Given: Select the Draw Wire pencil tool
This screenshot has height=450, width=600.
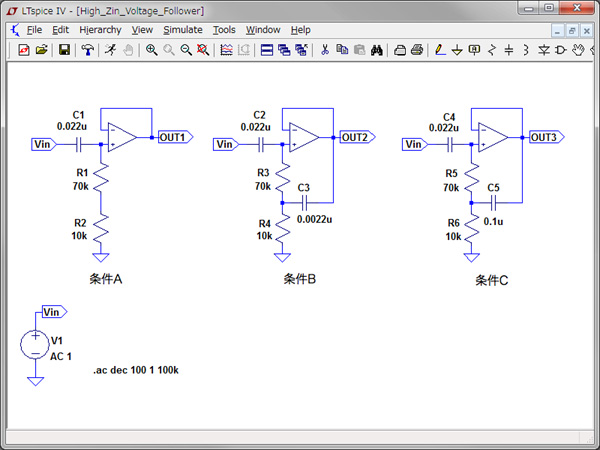Looking at the screenshot, I should pyautogui.click(x=440, y=50).
